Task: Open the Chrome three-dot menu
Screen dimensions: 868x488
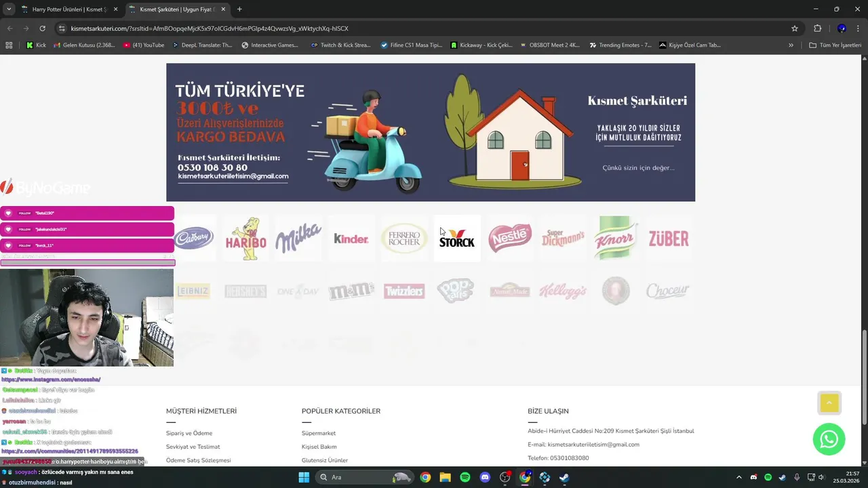Action: [x=857, y=28]
